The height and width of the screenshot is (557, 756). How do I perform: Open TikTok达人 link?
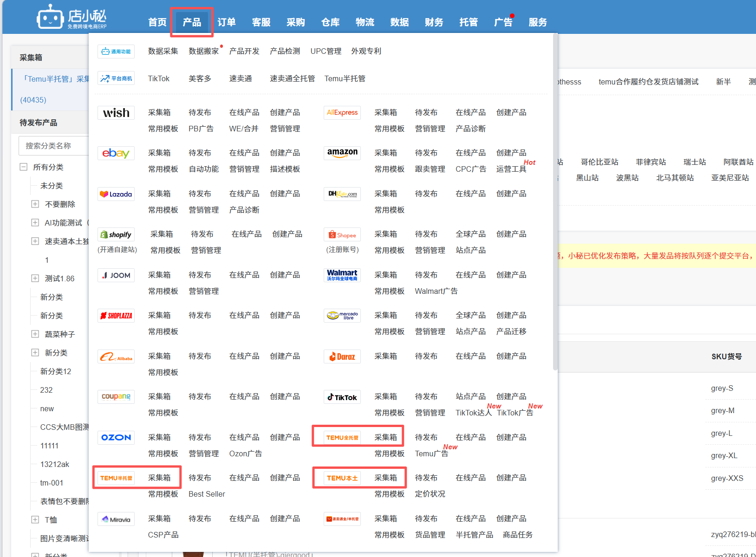coord(474,413)
